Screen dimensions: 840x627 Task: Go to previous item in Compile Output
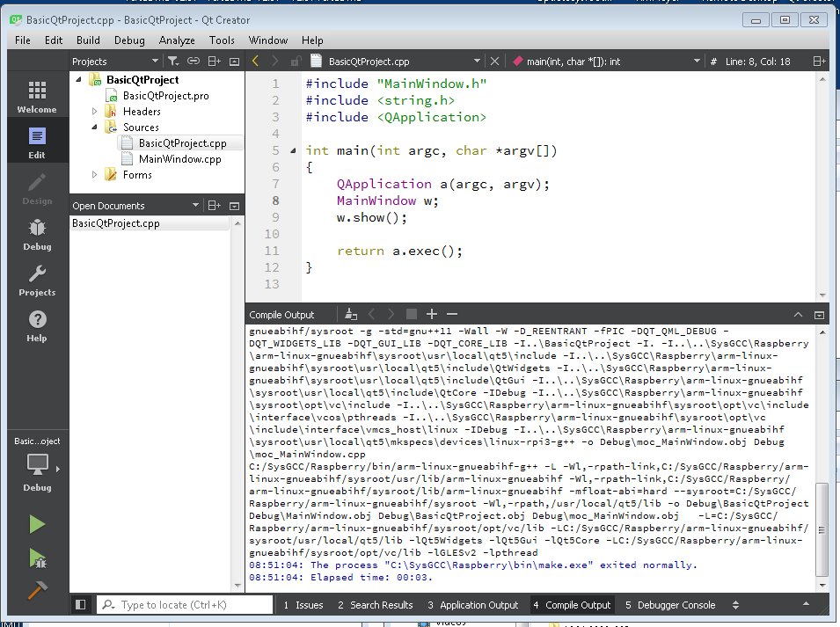(x=371, y=314)
